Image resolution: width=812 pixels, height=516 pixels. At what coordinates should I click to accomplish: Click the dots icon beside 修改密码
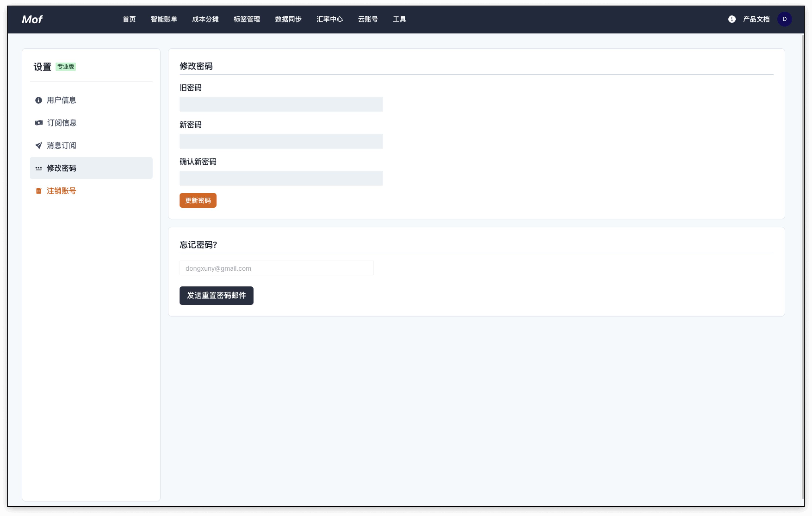point(38,168)
